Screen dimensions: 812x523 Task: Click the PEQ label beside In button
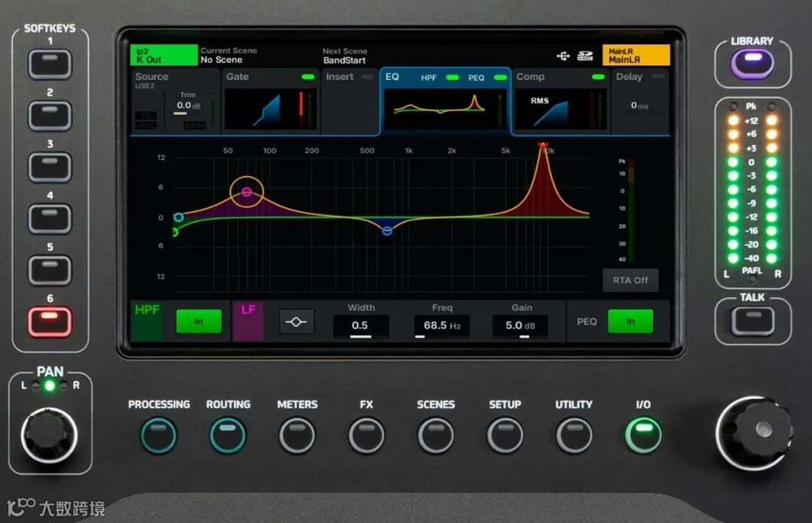pos(586,322)
